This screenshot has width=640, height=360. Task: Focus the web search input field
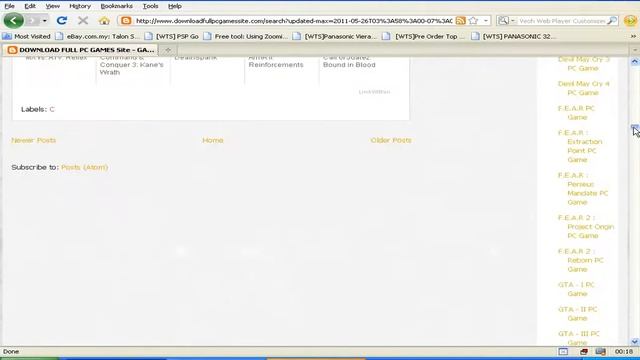click(x=562, y=20)
